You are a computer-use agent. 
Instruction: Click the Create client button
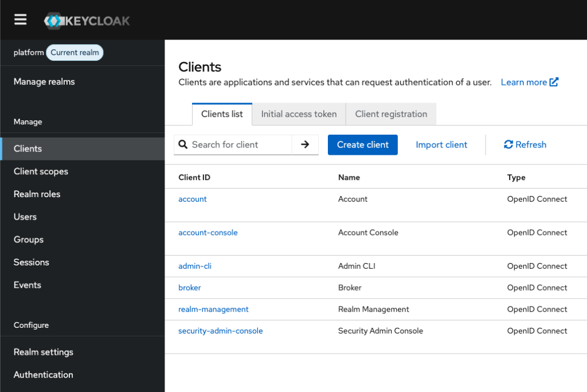click(x=362, y=145)
